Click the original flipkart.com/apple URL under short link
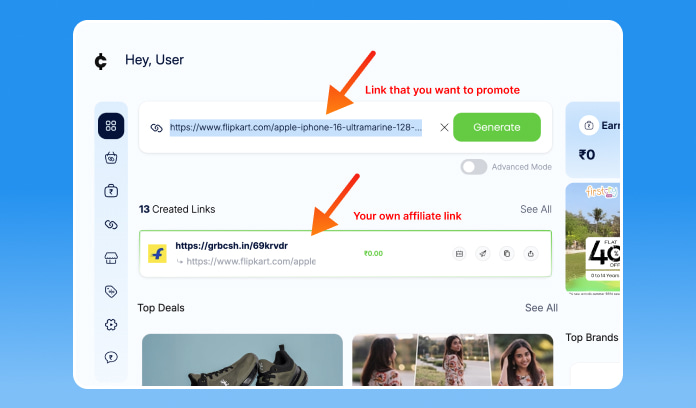The height and width of the screenshot is (408, 696). tap(251, 261)
